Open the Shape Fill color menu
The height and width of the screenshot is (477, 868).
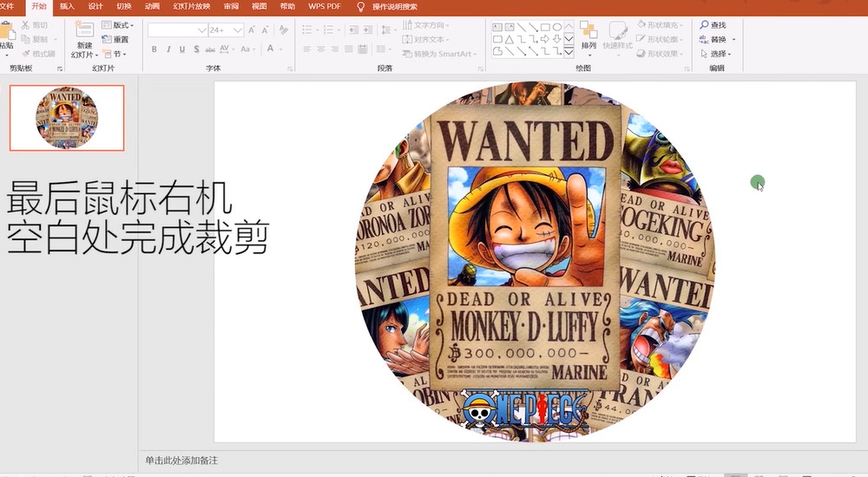pos(660,25)
